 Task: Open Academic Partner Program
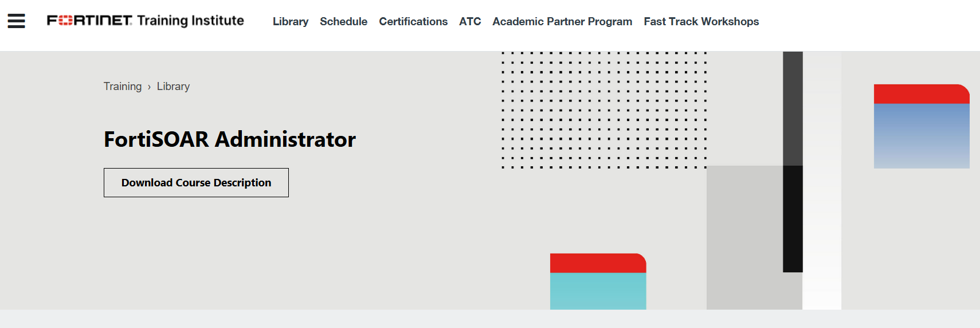click(562, 21)
